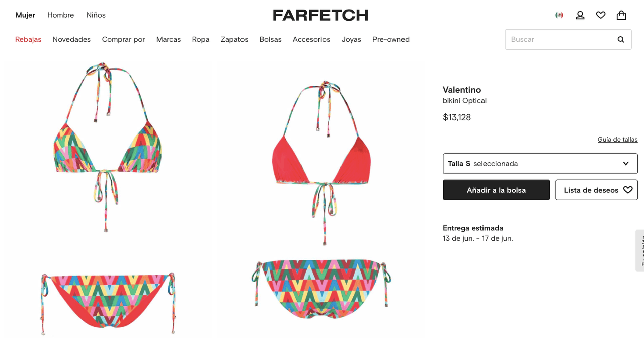Click the Valentino brand link
Screen dimensions: 644x340
click(462, 90)
